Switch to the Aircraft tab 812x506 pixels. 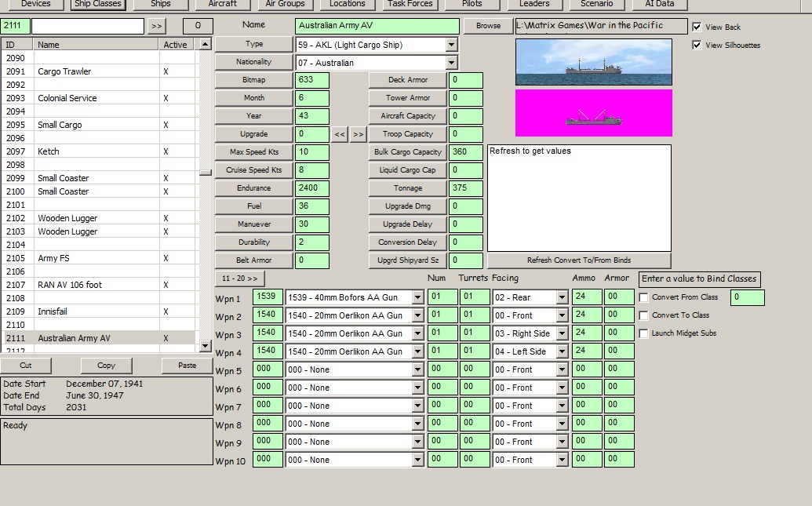[x=222, y=4]
